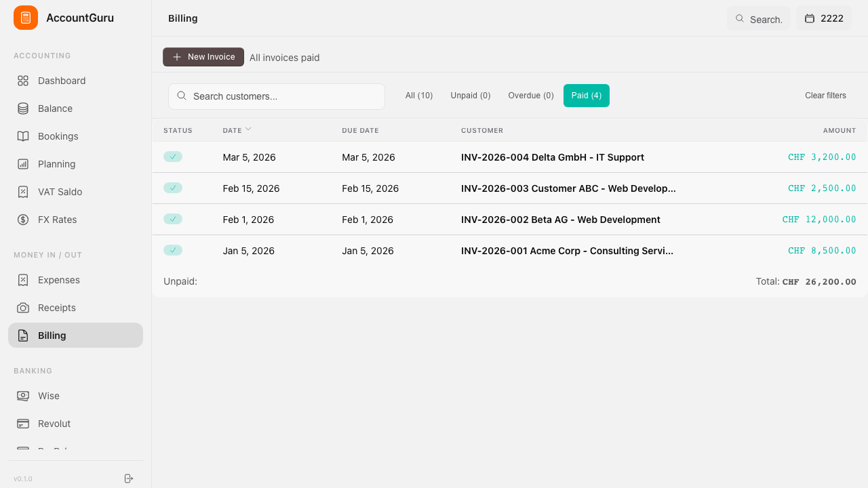Go to Dashboard in the sidebar

tap(75, 81)
